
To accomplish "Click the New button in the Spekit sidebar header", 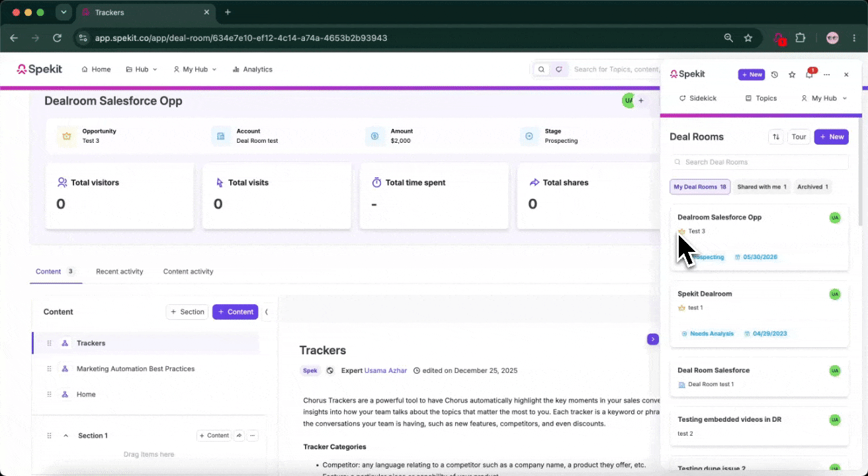I will point(751,75).
